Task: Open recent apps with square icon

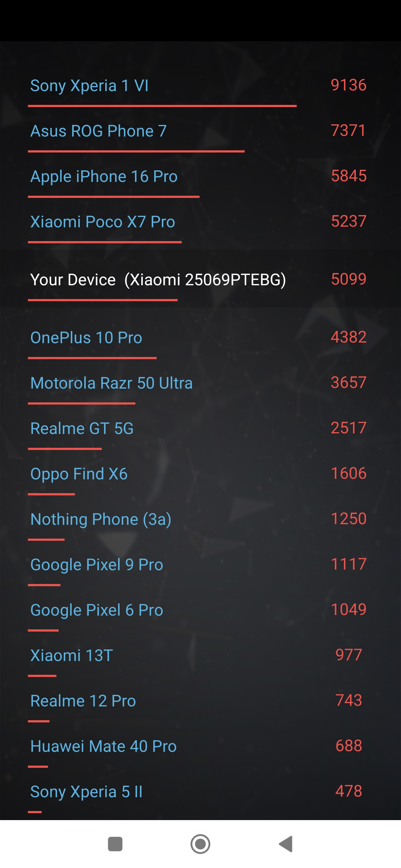Action: click(115, 844)
